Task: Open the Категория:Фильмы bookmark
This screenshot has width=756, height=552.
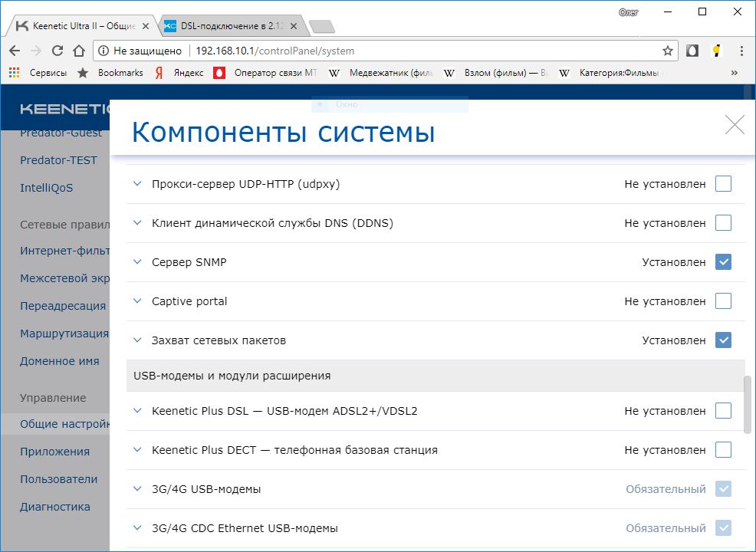Action: pyautogui.click(x=611, y=73)
